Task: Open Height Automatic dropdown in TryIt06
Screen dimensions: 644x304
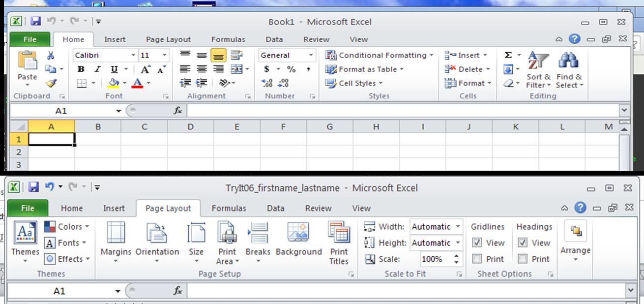Action: pyautogui.click(x=458, y=243)
